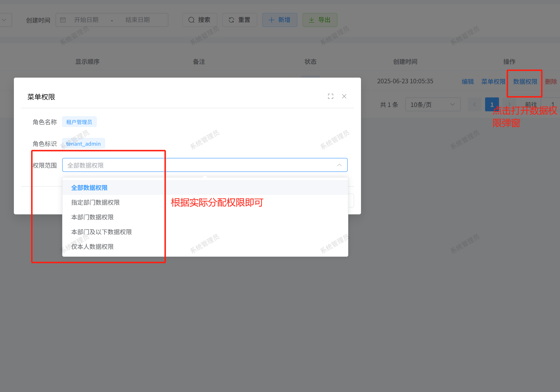
Task: Open 菜单权限 link in table row
Action: [x=493, y=82]
